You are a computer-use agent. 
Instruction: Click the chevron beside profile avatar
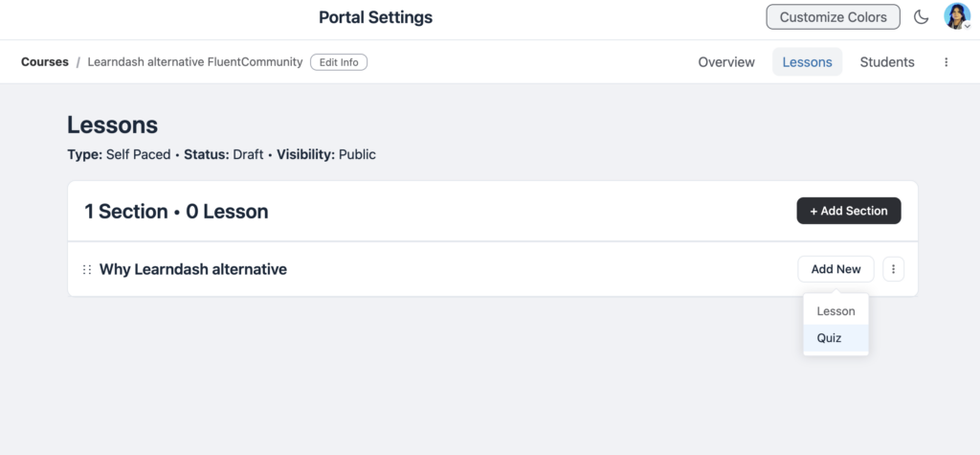click(967, 27)
